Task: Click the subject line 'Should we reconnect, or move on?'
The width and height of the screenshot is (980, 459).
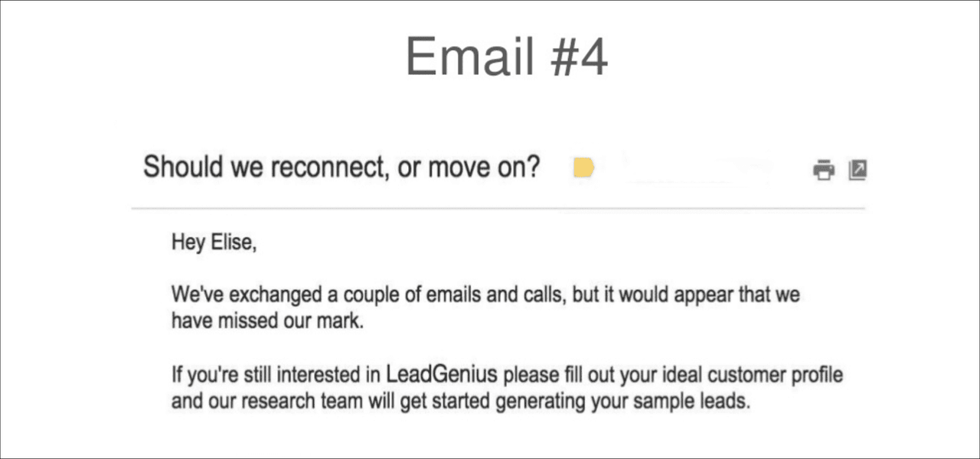Action: [341, 167]
